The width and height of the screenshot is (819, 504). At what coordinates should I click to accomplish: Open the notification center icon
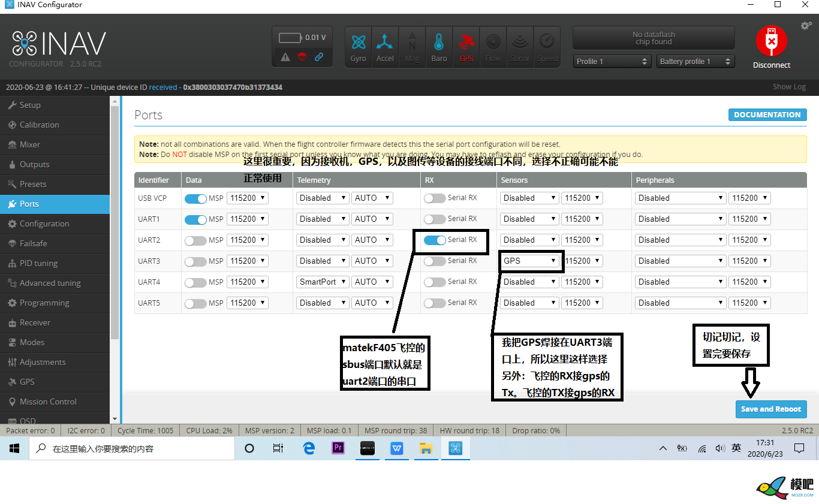click(799, 448)
